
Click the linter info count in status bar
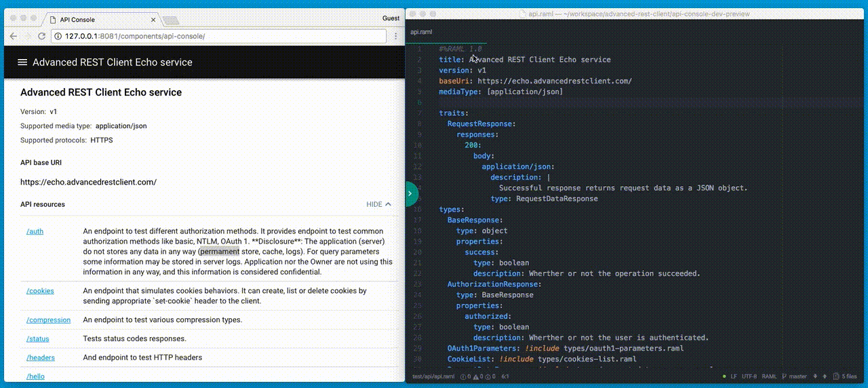coord(491,376)
